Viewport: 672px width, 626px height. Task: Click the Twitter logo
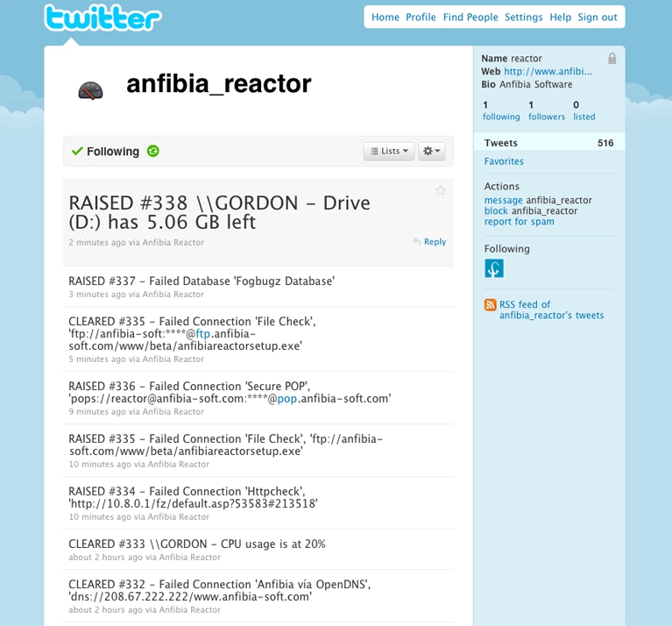103,18
